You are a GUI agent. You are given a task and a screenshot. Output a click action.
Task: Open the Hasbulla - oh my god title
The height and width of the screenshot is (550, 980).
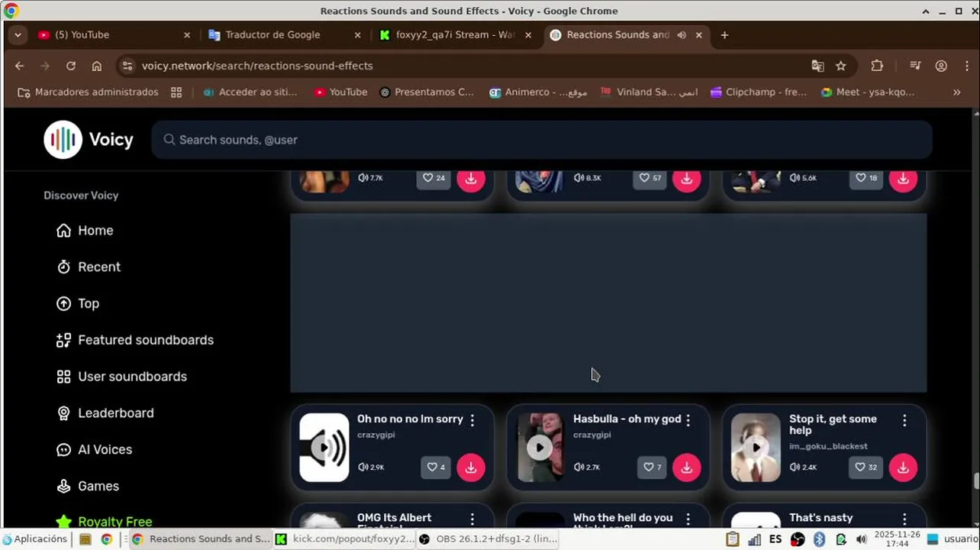[x=627, y=419]
